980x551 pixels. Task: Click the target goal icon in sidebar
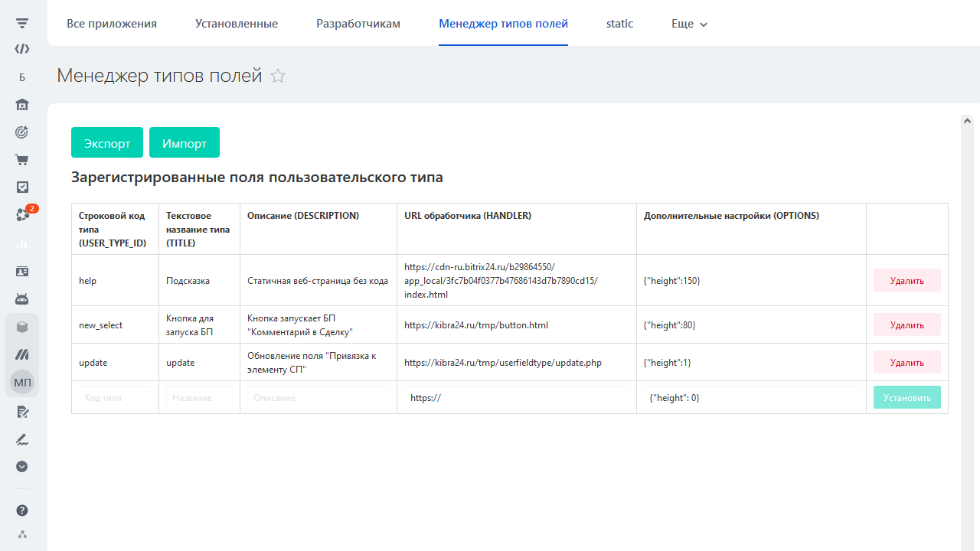[x=22, y=132]
